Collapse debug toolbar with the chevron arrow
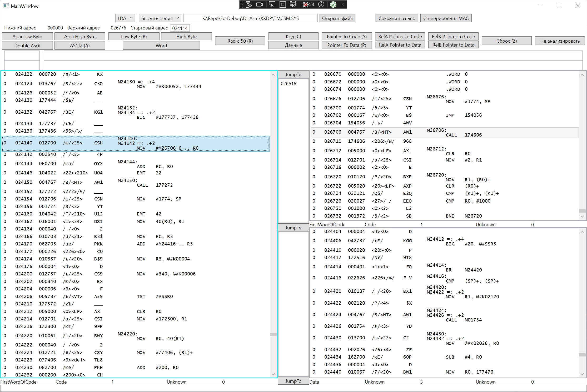587x392 pixels. (x=343, y=4)
